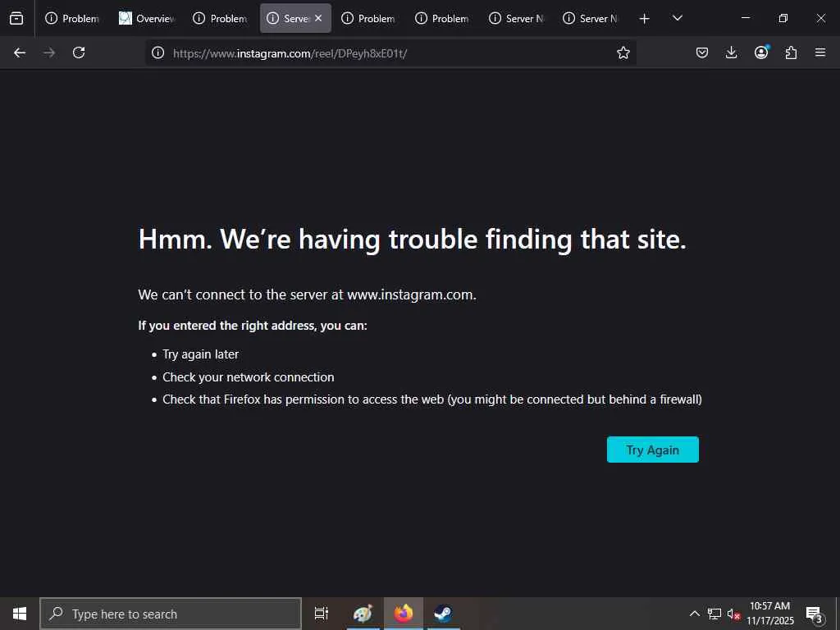Click the "Check your network connection" bullet
840x630 pixels.
[248, 377]
